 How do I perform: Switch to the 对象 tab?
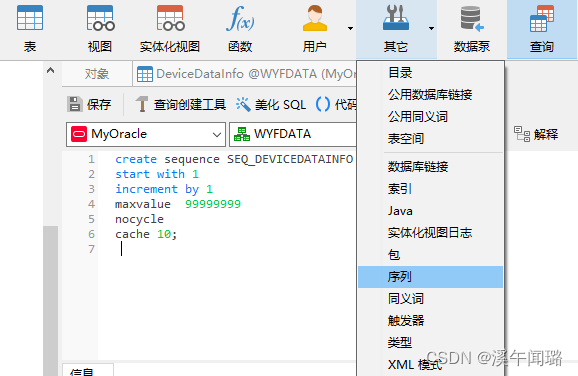pyautogui.click(x=97, y=74)
